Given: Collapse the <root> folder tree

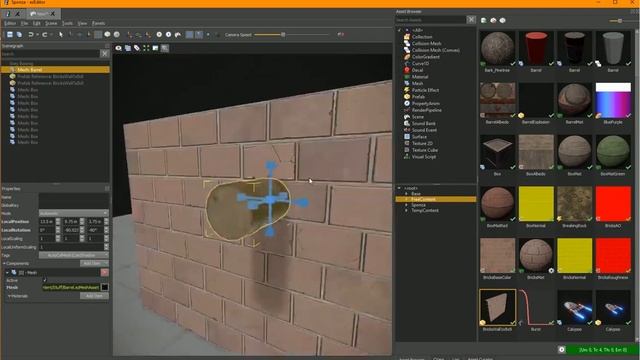Looking at the screenshot, I should [x=399, y=188].
